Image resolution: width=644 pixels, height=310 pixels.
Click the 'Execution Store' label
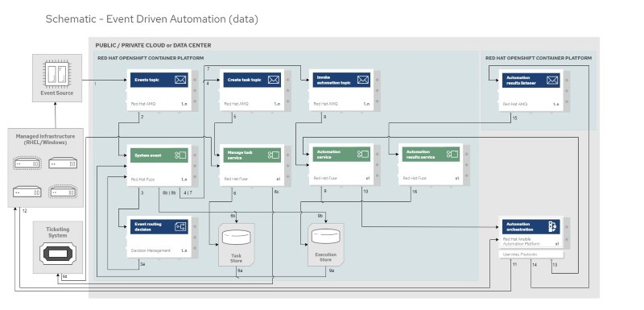(326, 258)
